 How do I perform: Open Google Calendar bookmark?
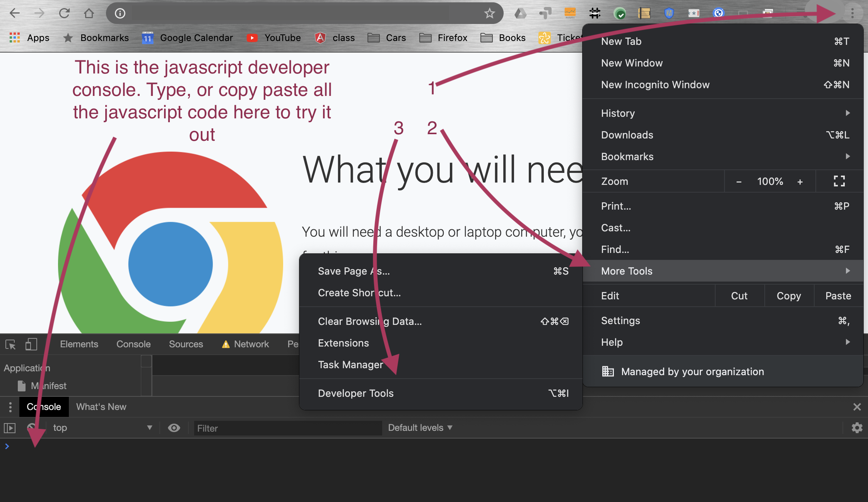click(x=188, y=38)
